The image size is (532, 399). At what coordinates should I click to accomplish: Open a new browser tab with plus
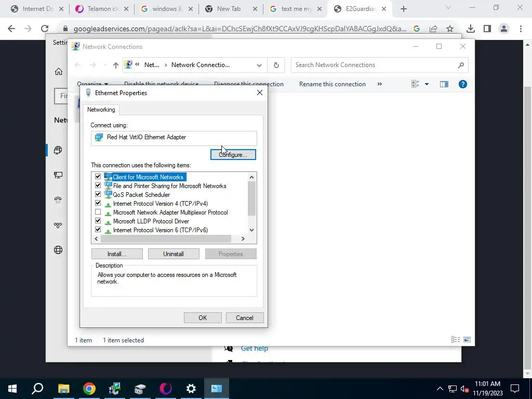point(403,9)
